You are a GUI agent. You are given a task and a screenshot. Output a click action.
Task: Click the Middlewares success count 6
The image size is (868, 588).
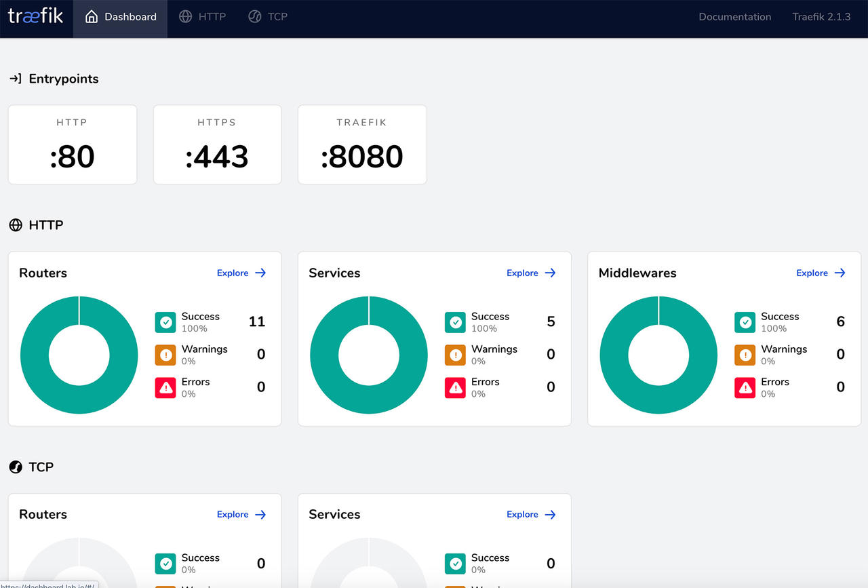click(840, 321)
